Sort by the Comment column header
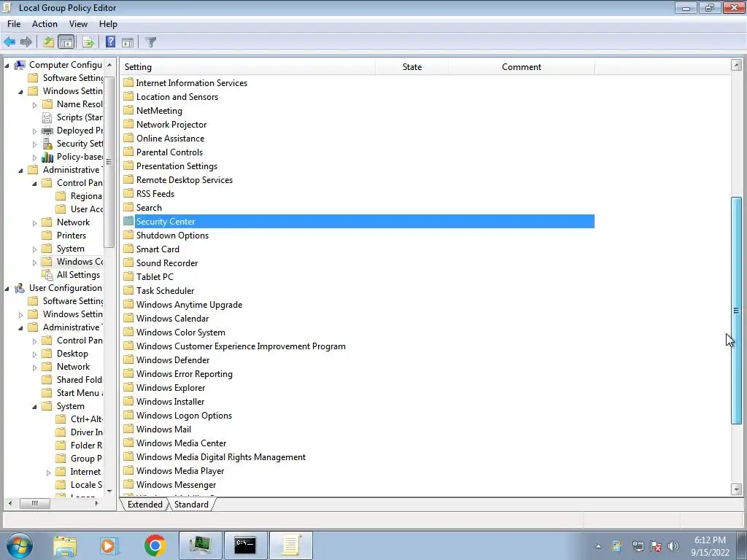 click(x=521, y=66)
